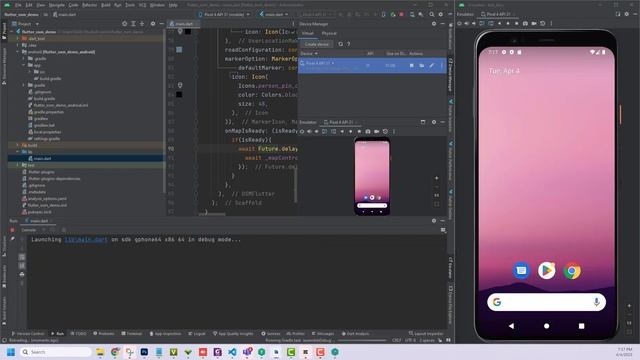The height and width of the screenshot is (360, 640).
Task: Open the main.dart run configuration dropdown
Action: pyautogui.click(x=274, y=14)
